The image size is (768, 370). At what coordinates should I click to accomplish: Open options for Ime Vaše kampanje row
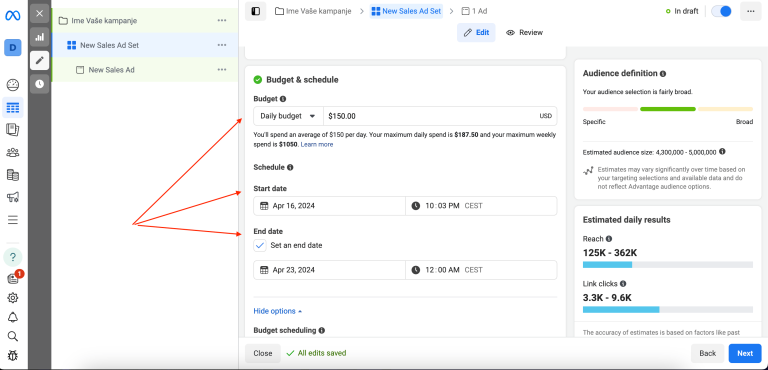click(222, 21)
